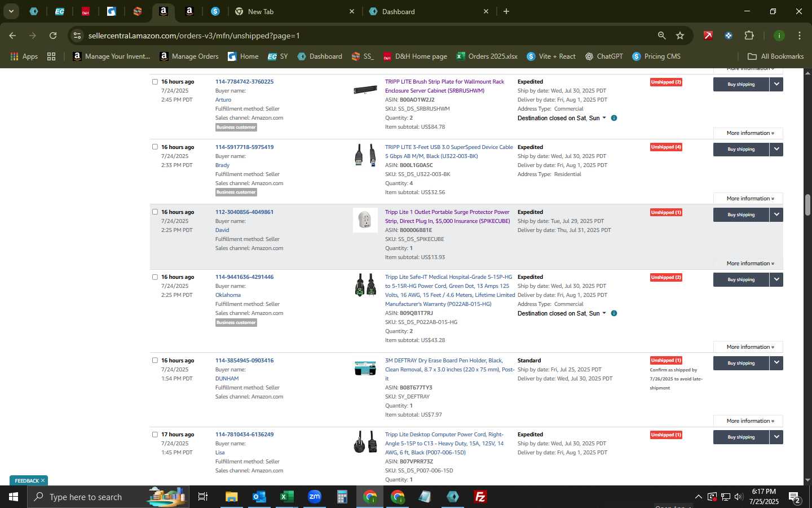Launch File Explorer from the taskbar
Viewport: 812px width, 508px height.
click(x=232, y=497)
